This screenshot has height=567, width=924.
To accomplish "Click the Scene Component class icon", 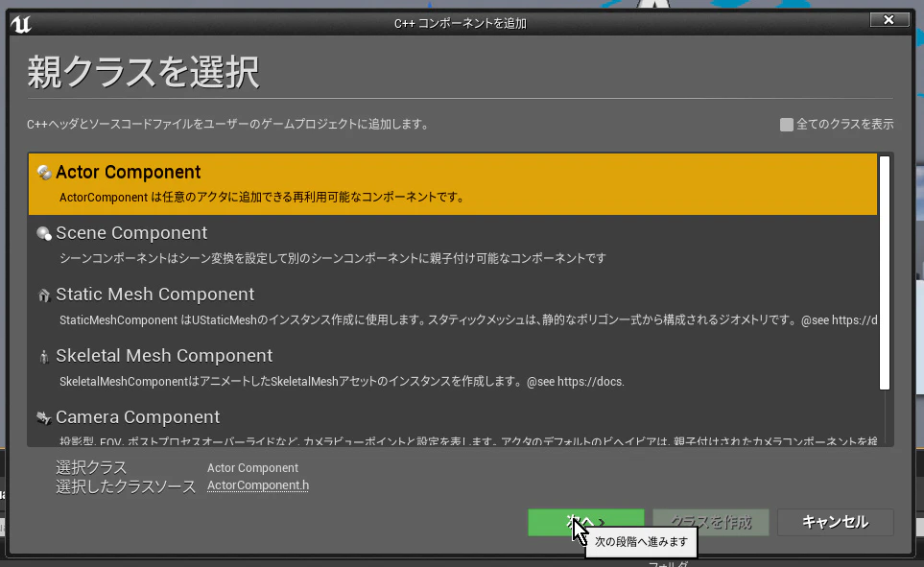I will 44,233.
